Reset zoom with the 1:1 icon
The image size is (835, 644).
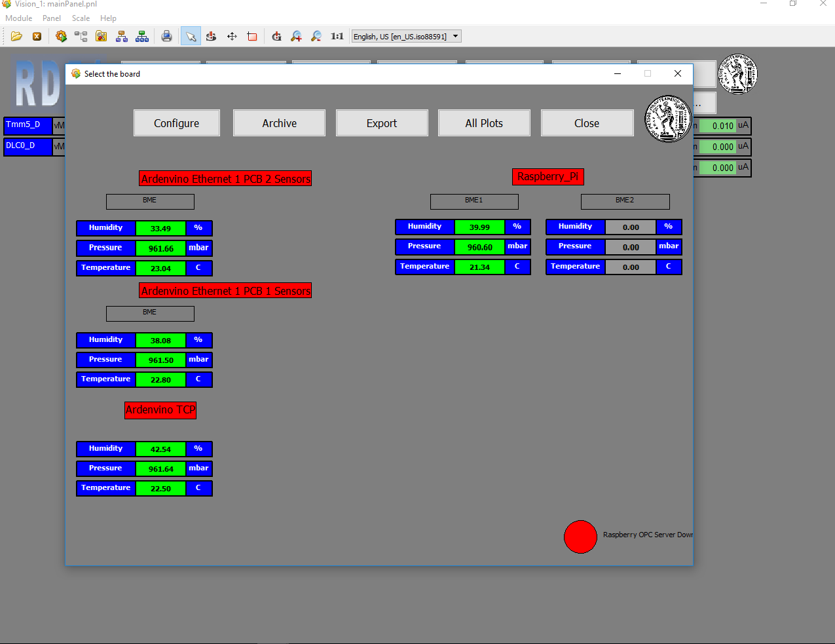(x=337, y=37)
